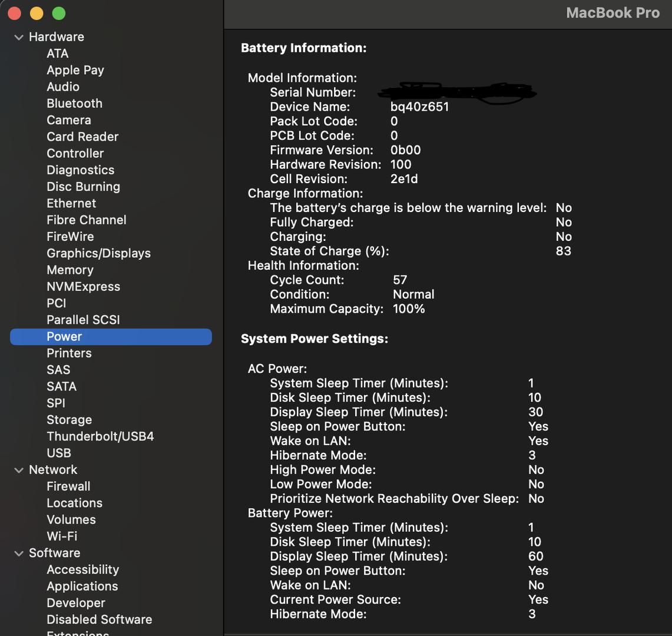Open Printers information

click(69, 353)
